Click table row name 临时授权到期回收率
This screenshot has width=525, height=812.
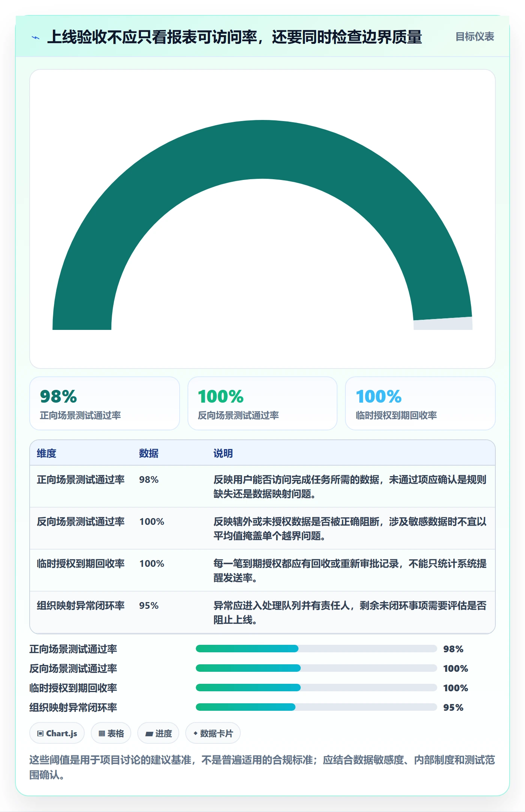pyautogui.click(x=81, y=563)
